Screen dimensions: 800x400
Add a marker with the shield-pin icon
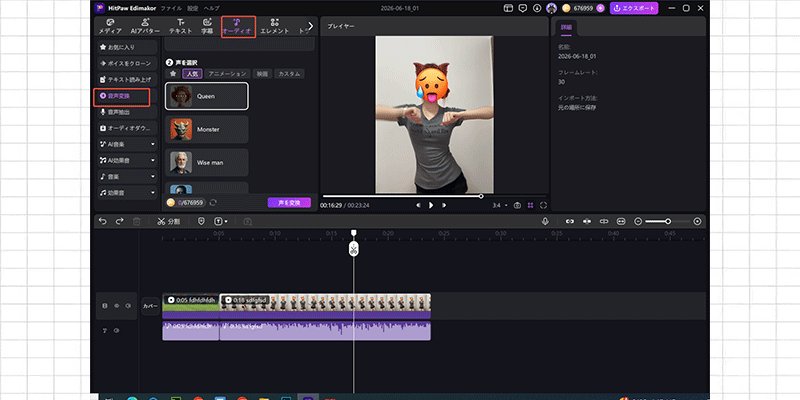point(202,221)
